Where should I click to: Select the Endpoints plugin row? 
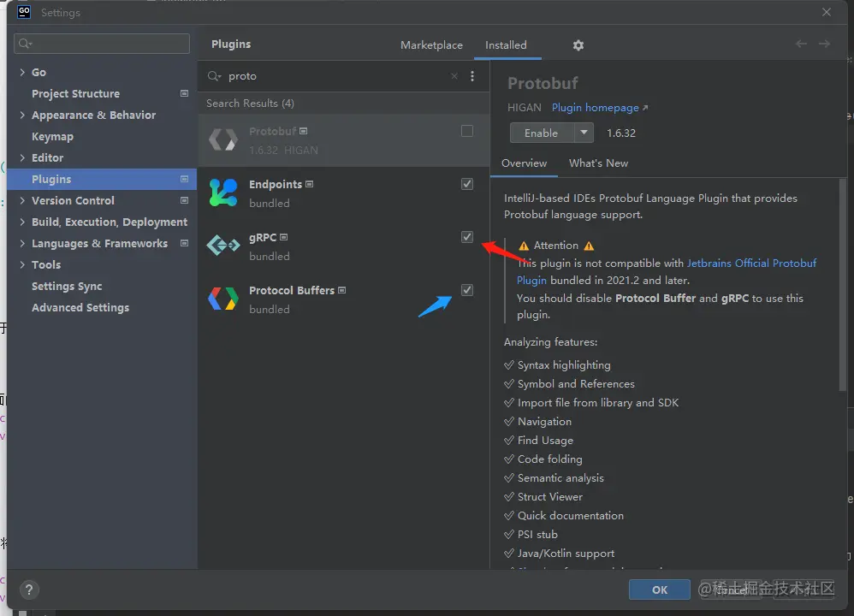pyautogui.click(x=344, y=193)
